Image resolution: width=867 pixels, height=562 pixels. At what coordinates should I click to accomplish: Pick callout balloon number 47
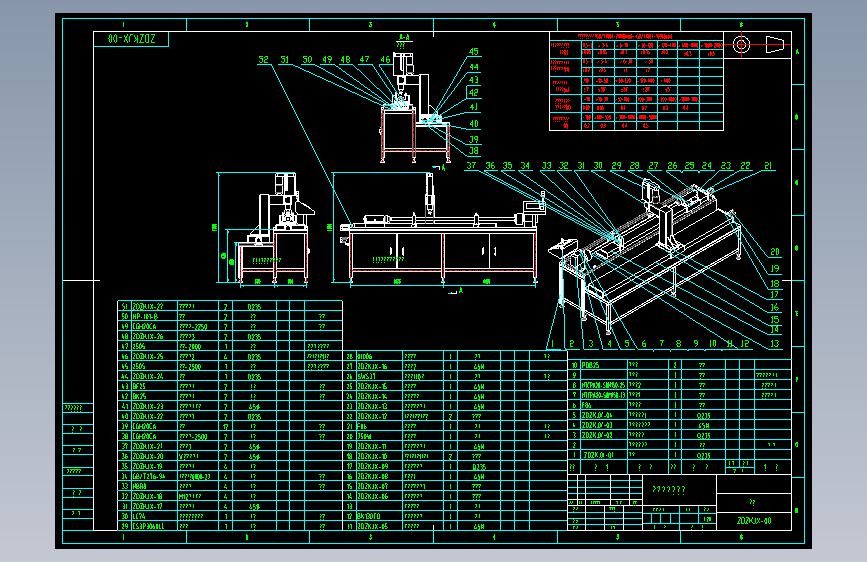click(x=364, y=59)
